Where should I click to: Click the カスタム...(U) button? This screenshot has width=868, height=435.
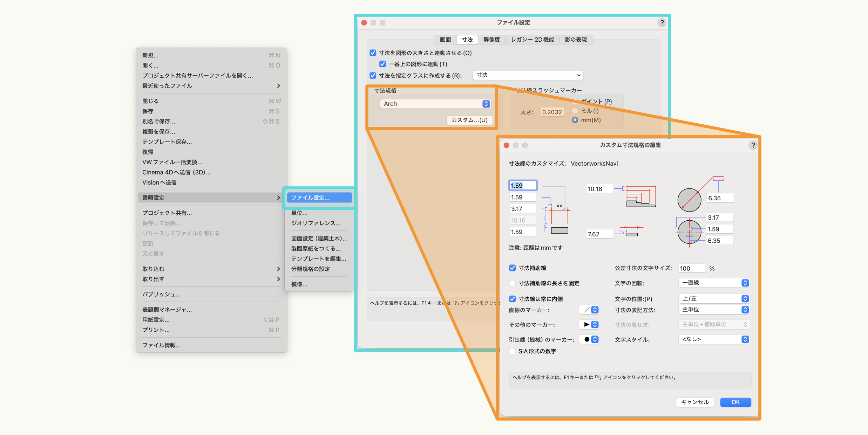469,120
